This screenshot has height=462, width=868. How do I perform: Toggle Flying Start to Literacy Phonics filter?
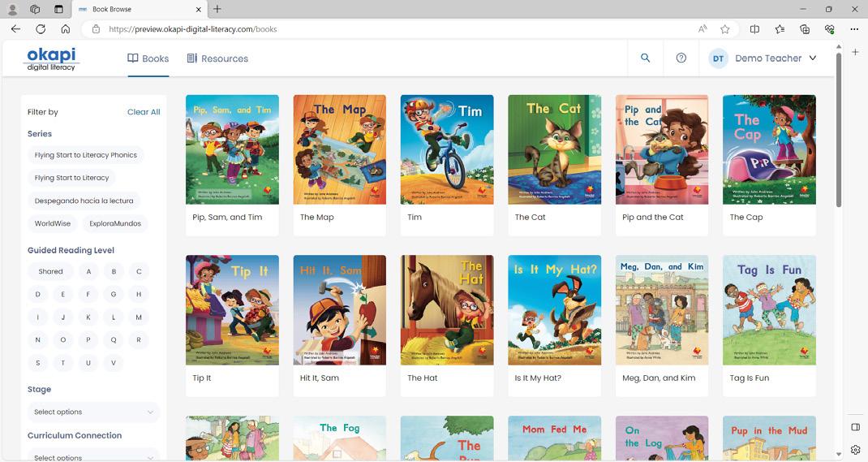[x=86, y=155]
